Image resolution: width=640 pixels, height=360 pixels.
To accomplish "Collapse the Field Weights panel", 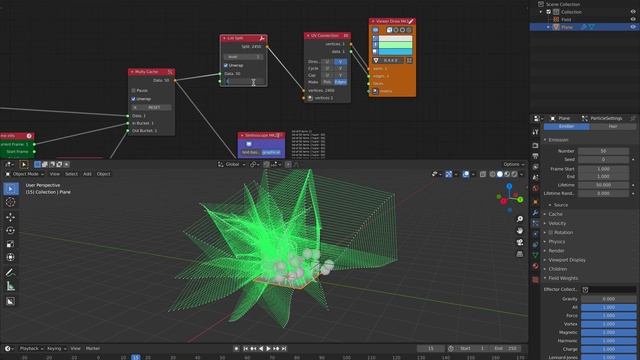I will click(563, 278).
